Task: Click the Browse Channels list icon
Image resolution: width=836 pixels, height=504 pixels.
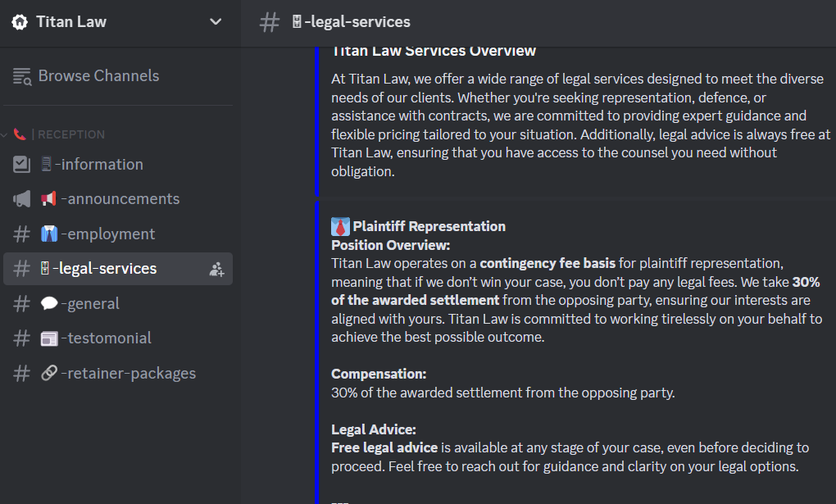Action: (22, 76)
